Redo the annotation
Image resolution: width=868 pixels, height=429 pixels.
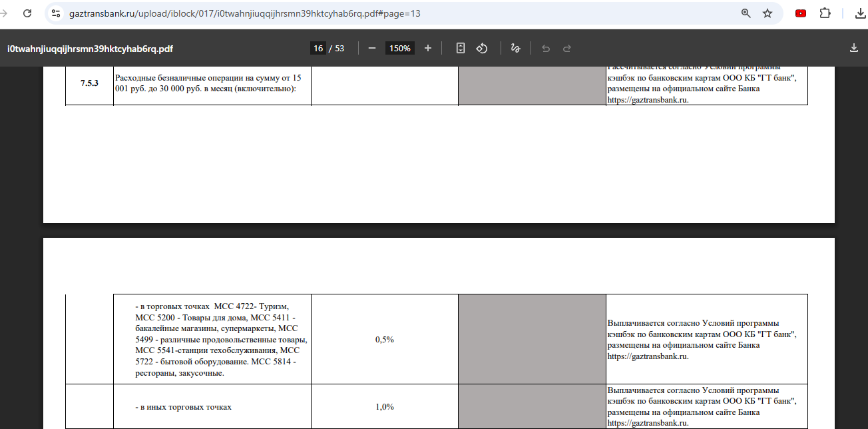click(x=567, y=48)
